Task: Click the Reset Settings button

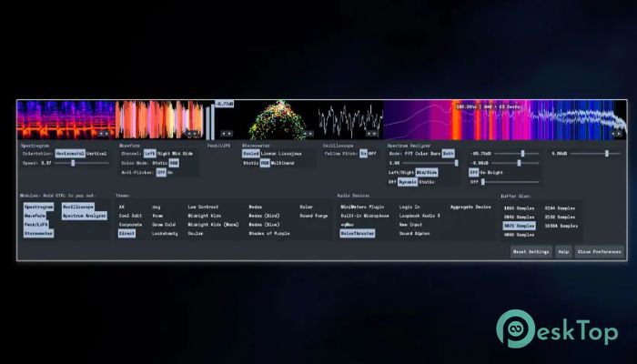Action: (531, 252)
